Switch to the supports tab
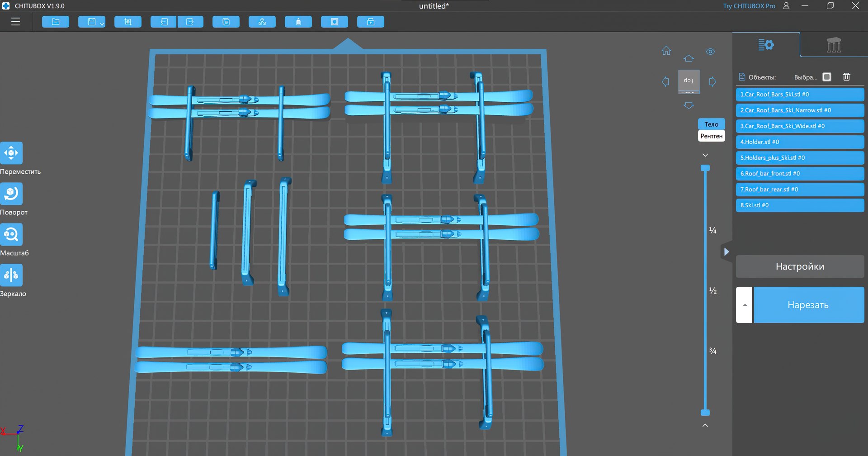Image resolution: width=868 pixels, height=456 pixels. click(x=834, y=45)
